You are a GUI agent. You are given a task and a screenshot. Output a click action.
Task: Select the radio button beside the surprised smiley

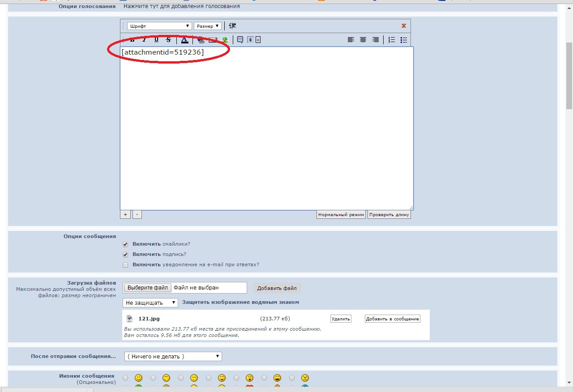pos(236,378)
